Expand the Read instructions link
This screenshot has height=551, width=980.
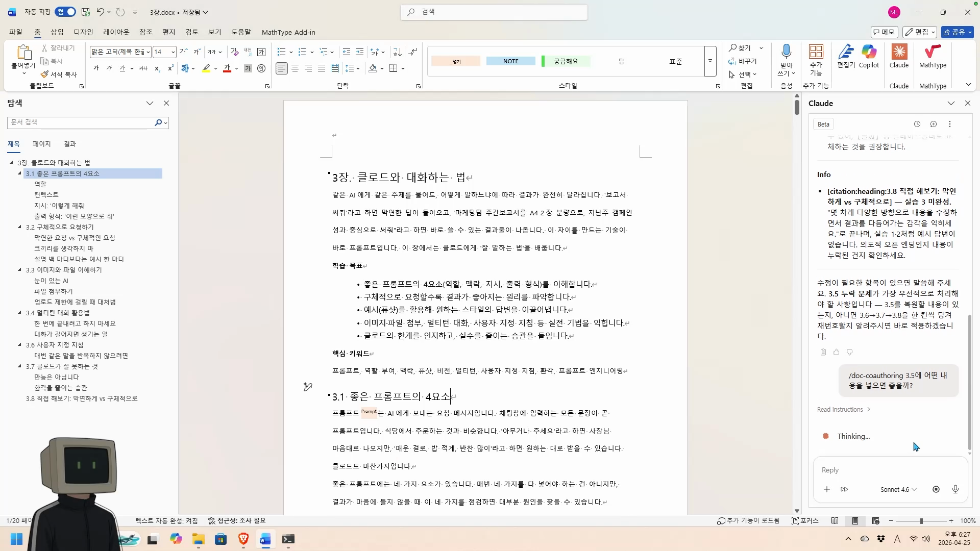843,409
